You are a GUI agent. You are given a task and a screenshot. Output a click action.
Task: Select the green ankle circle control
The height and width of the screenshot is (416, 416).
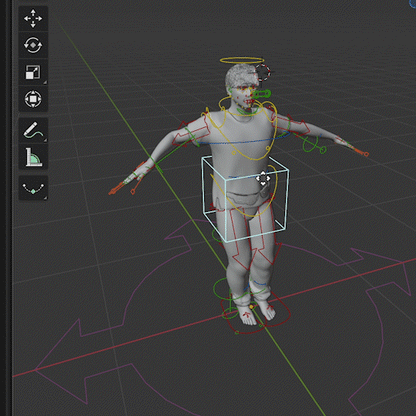(223, 289)
